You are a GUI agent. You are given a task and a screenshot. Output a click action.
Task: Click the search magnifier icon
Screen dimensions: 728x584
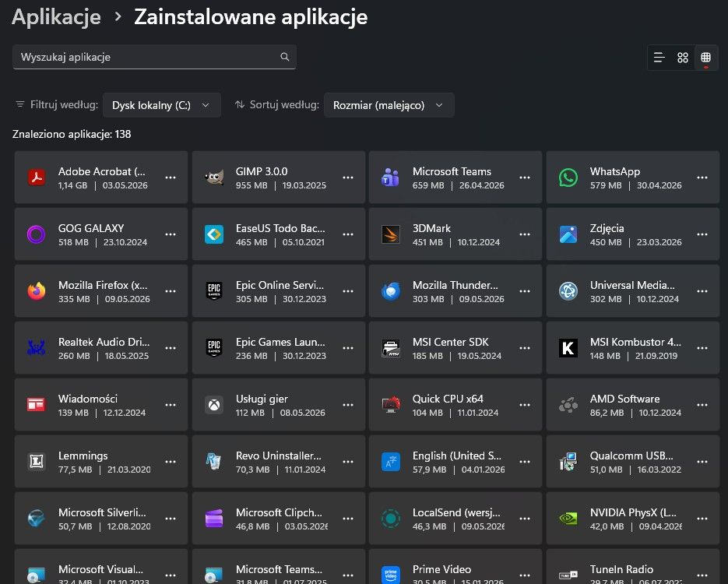(285, 57)
